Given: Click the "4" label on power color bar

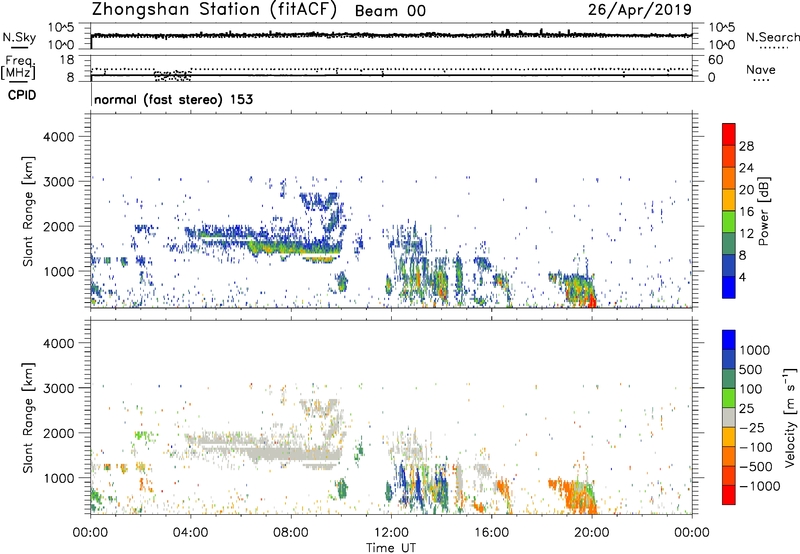Looking at the screenshot, I should coord(742,278).
